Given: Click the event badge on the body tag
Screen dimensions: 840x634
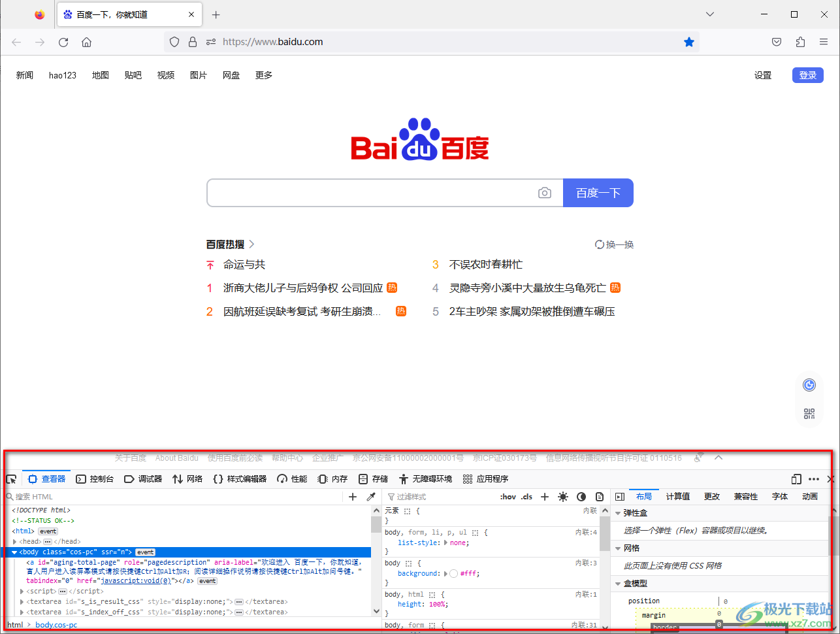Looking at the screenshot, I should point(145,552).
